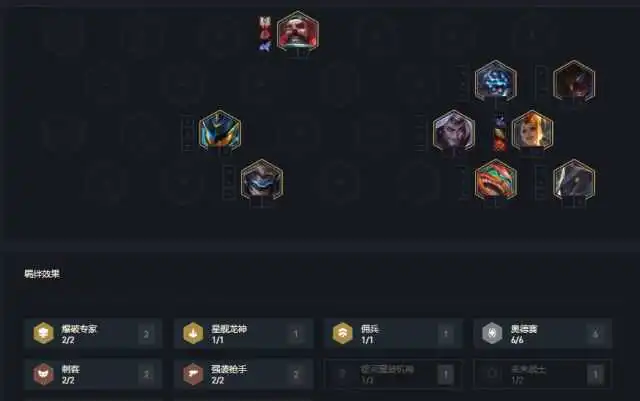Click the count badge on the 奥德赛 row
The width and height of the screenshot is (640, 401).
596,334
